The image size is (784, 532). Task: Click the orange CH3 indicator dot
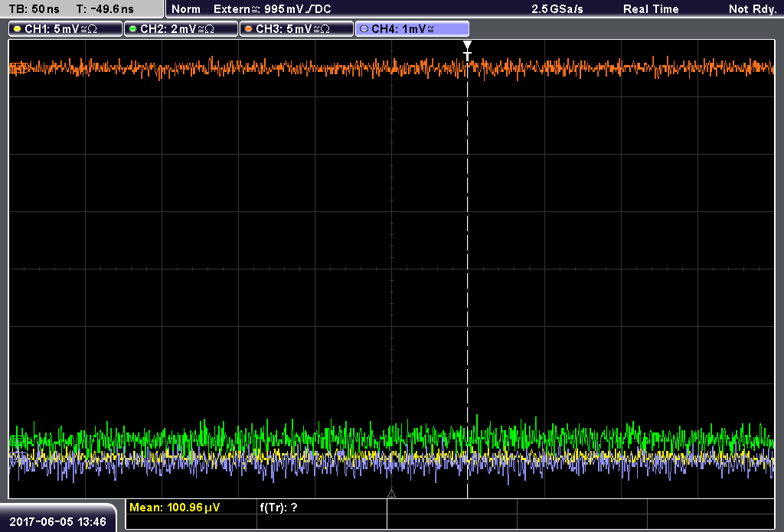[x=249, y=29]
